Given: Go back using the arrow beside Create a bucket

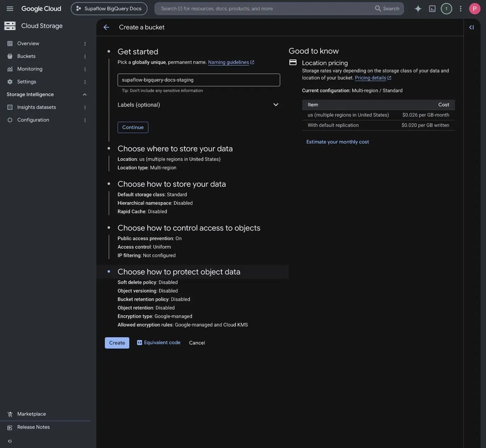Looking at the screenshot, I should [x=106, y=27].
